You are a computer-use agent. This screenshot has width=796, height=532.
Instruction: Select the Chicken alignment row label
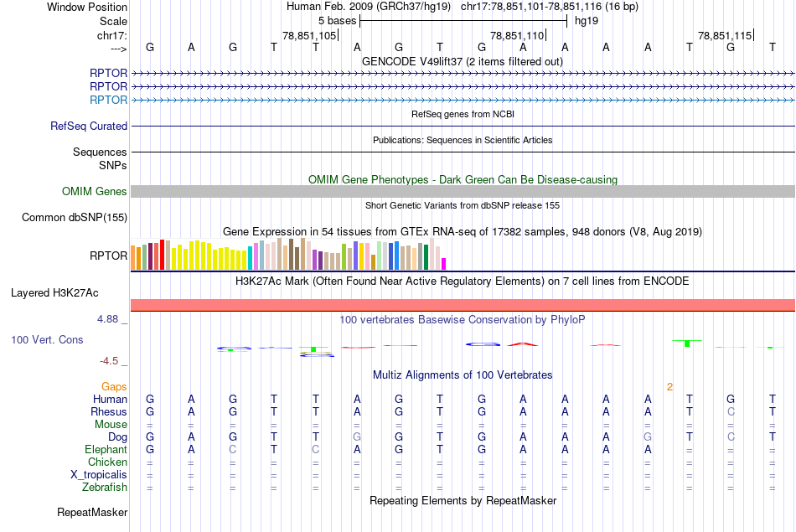pos(107,462)
